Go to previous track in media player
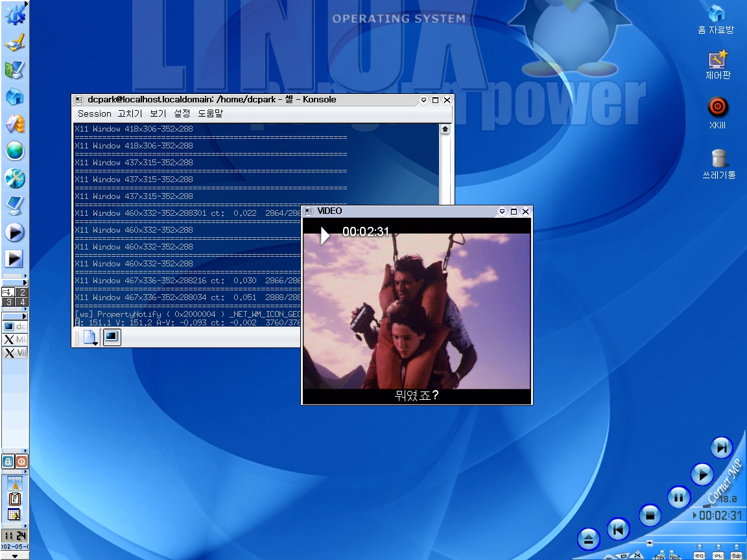The width and height of the screenshot is (747, 560). click(619, 530)
